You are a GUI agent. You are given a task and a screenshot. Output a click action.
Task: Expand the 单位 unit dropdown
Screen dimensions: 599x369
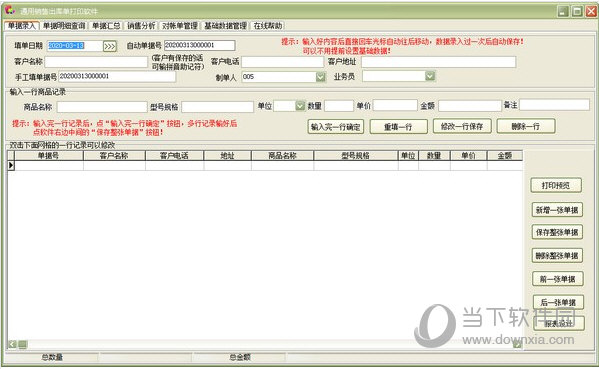pyautogui.click(x=300, y=106)
